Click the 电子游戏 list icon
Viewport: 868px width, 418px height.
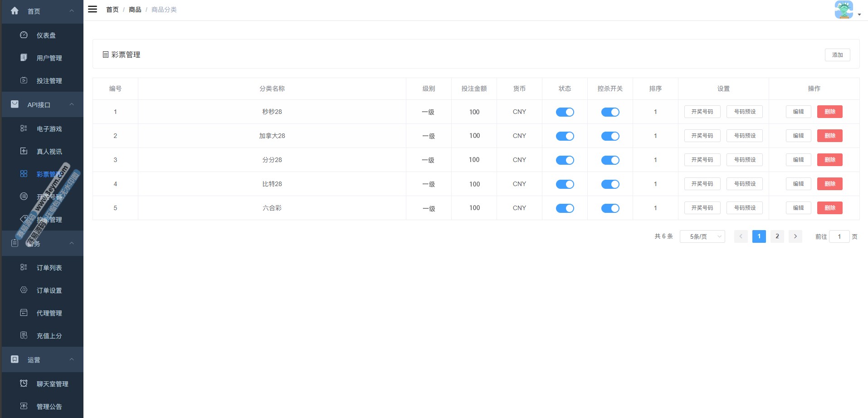24,128
